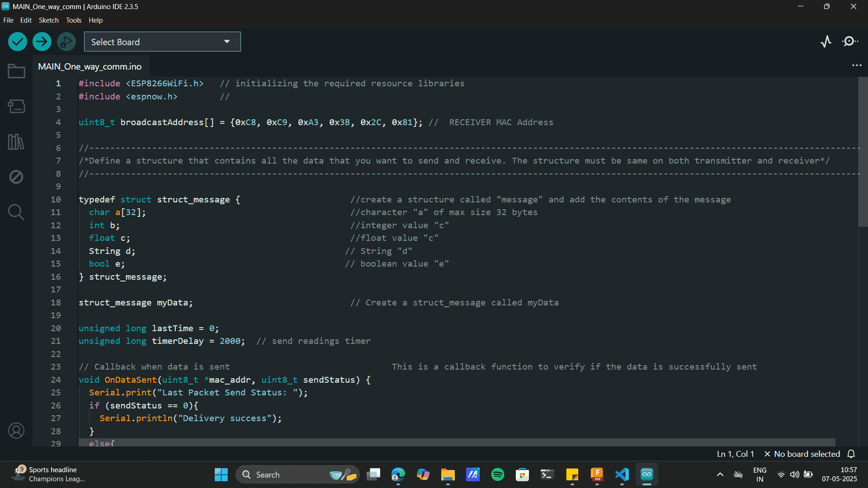The image size is (868, 488).
Task: Open the Sketchbook folder sidebar icon
Action: pos(16,71)
